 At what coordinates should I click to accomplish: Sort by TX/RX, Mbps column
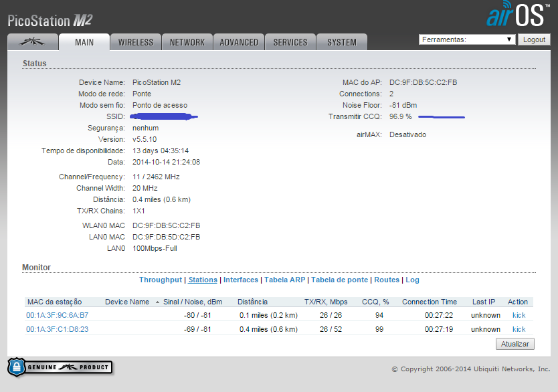(x=326, y=302)
